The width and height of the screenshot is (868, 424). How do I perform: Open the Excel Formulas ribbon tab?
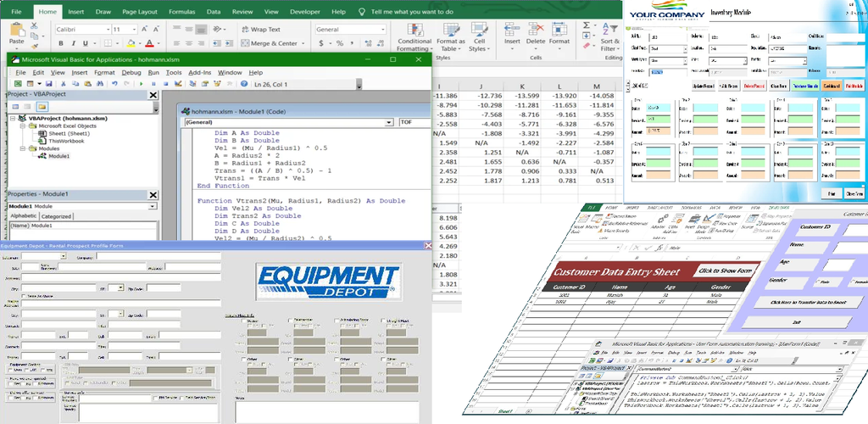181,12
